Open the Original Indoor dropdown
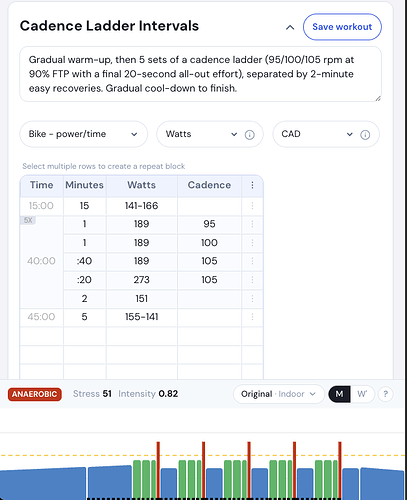Viewport: 407px width, 500px height. tap(279, 394)
